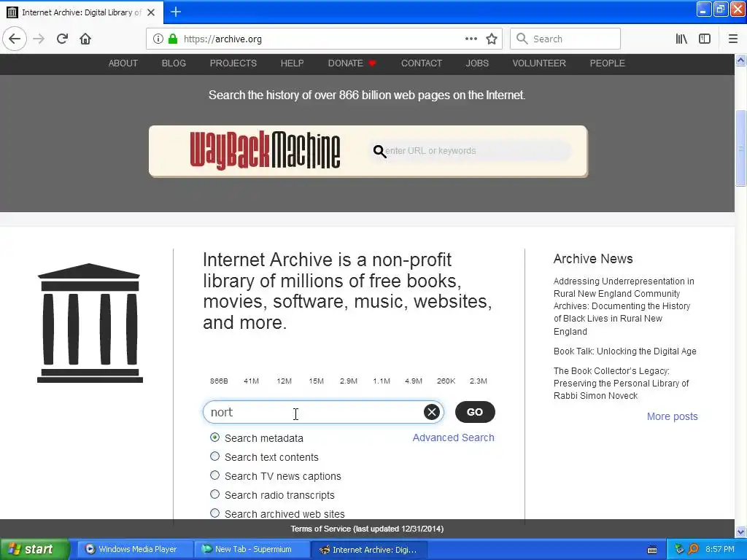
Task: Show site information icon in address bar
Action: click(x=158, y=39)
